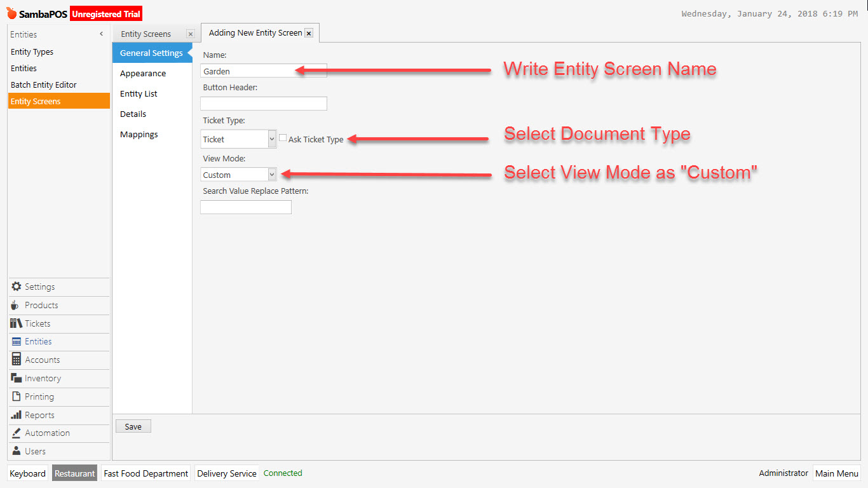Open the Tickets module icon
Viewport: 868px width, 488px height.
(15, 323)
